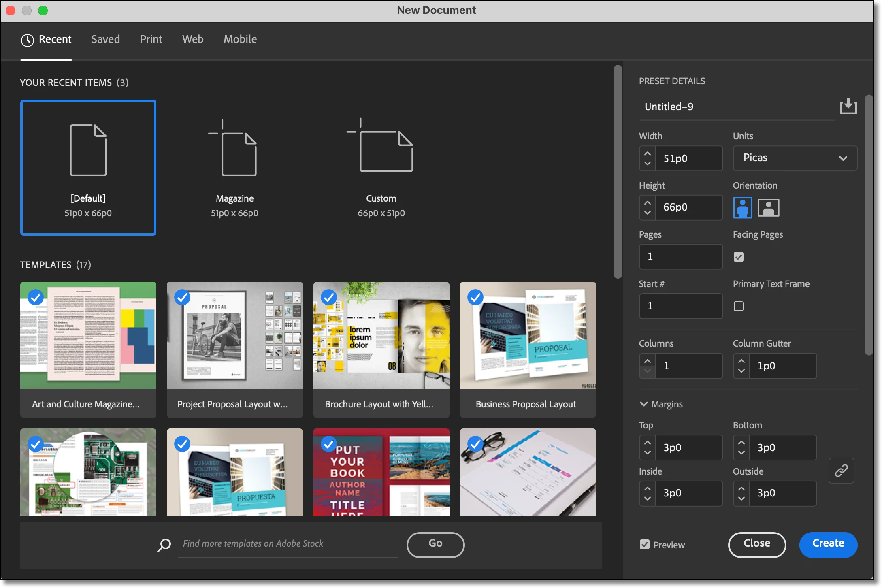Select landscape orientation icon

[768, 208]
